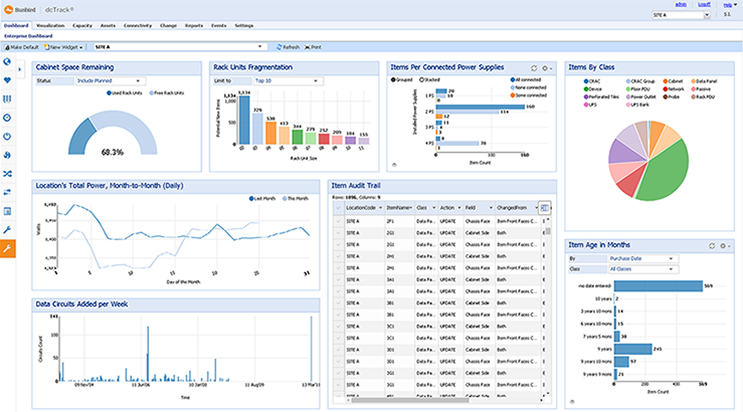This screenshot has width=743, height=412.
Task: Select Stacked chart mode
Action: pyautogui.click(x=430, y=80)
